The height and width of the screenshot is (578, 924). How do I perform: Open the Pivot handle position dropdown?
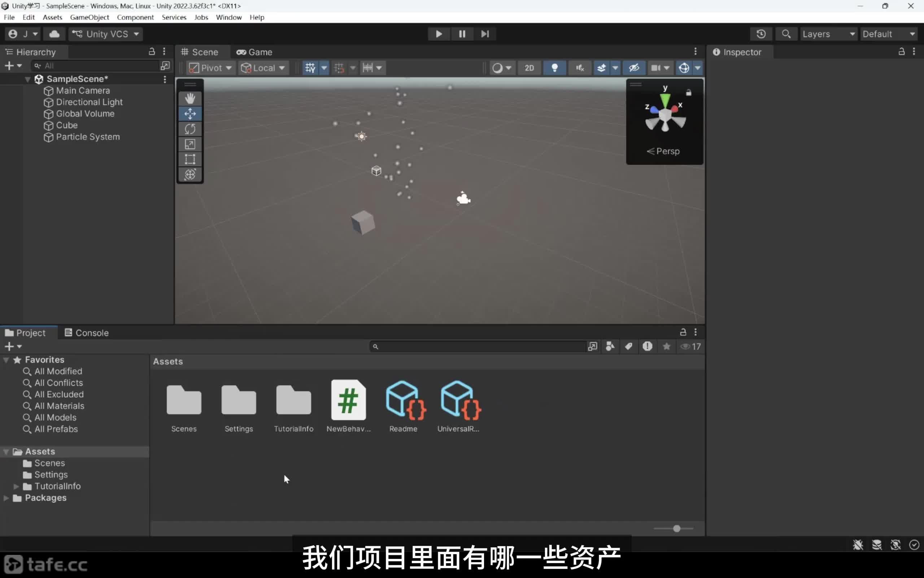coord(210,68)
